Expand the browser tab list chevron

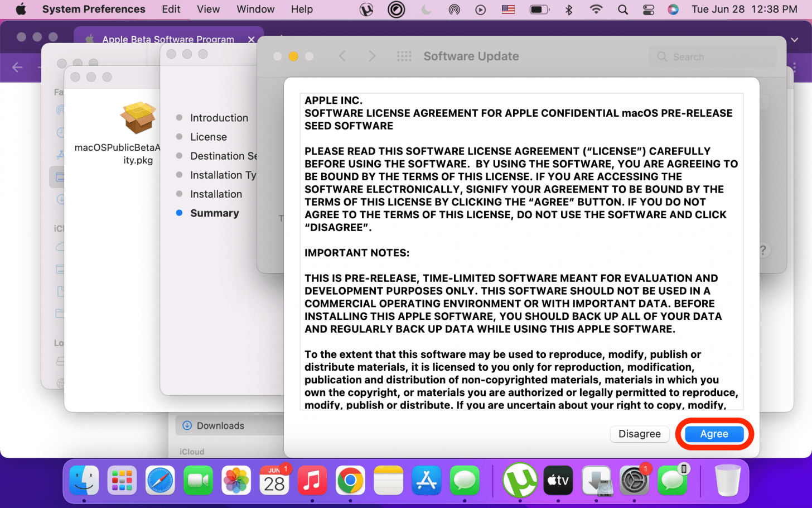[795, 40]
